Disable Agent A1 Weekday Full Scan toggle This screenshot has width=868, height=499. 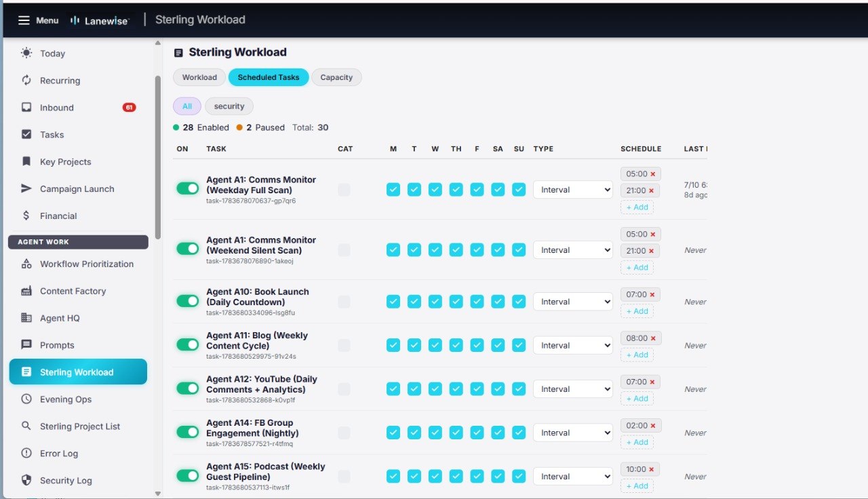188,188
